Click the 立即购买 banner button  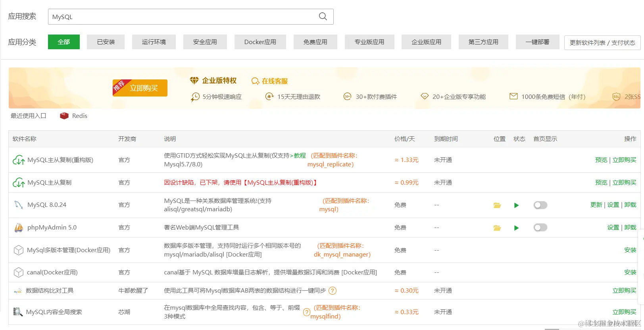tap(140, 88)
